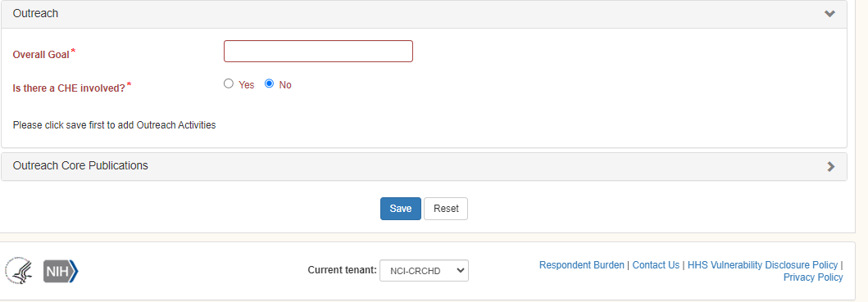Open the Privacy Policy link

[x=813, y=277]
